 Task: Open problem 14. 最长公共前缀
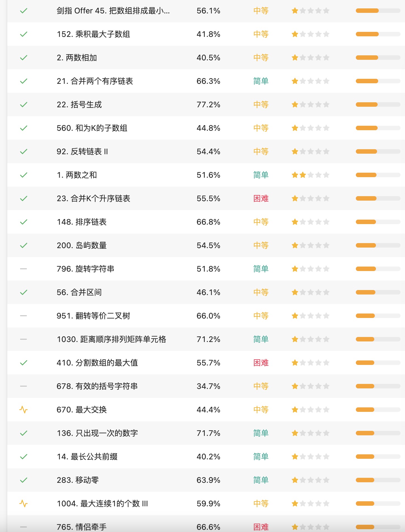[87, 457]
